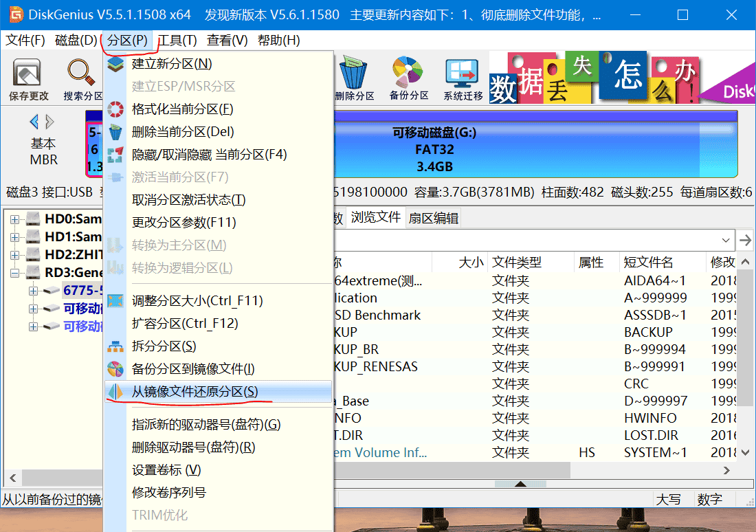Click the address bar go arrow

click(x=745, y=240)
